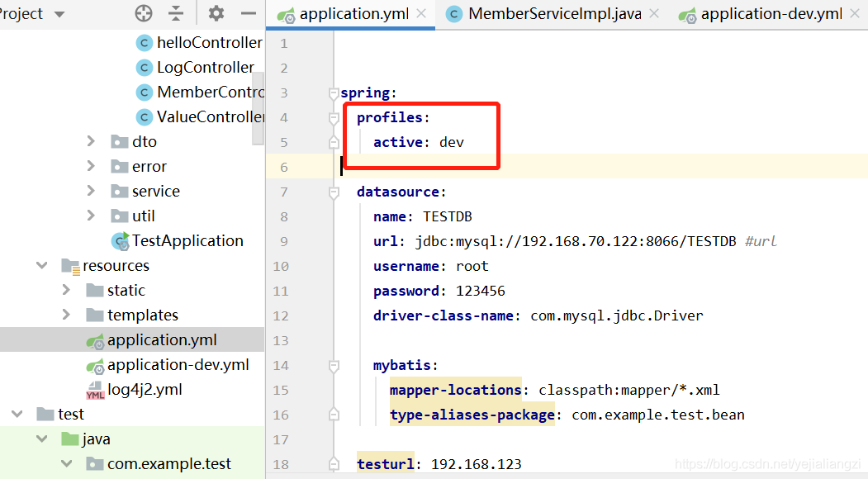Select the application.yml editor tab

pyautogui.click(x=353, y=14)
